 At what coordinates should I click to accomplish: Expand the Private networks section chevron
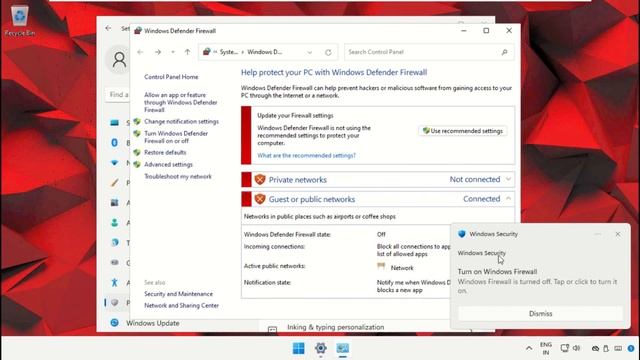coord(508,179)
